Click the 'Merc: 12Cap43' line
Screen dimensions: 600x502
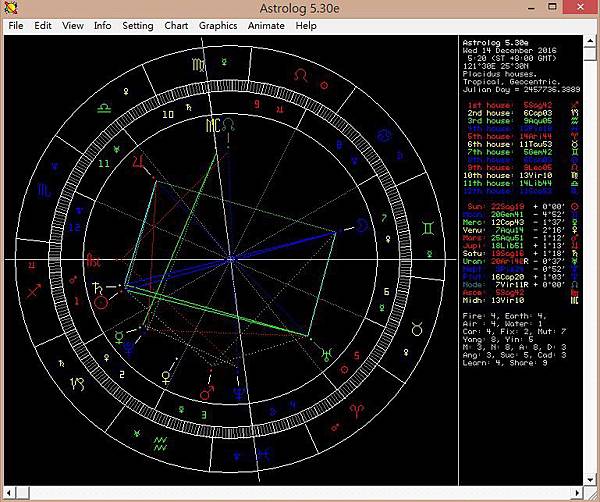point(522,222)
